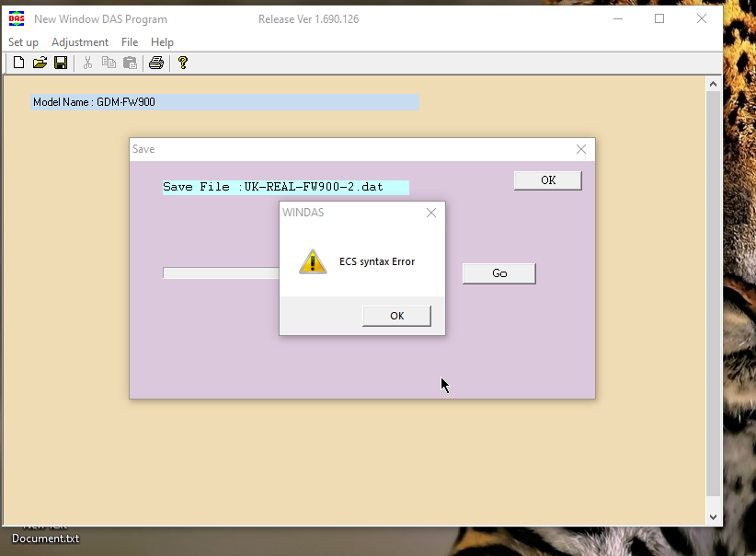Click the save progress bar
756x556 pixels.
click(221, 273)
